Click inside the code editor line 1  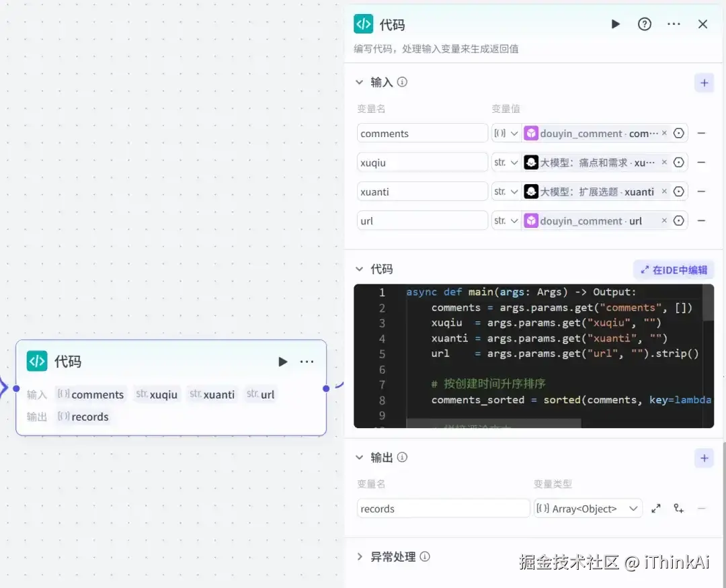click(521, 292)
